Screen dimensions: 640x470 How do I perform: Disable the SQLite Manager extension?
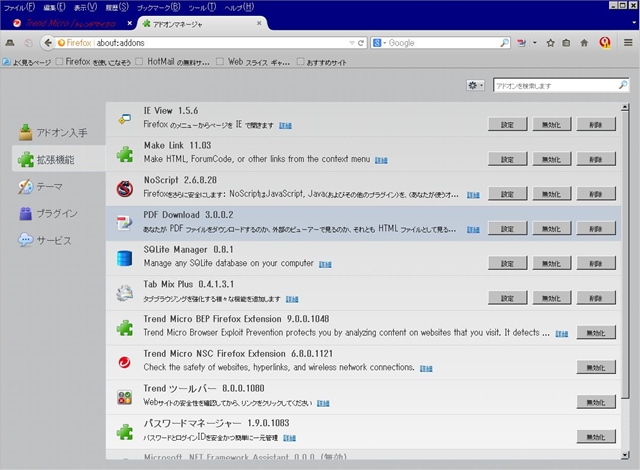coord(552,263)
